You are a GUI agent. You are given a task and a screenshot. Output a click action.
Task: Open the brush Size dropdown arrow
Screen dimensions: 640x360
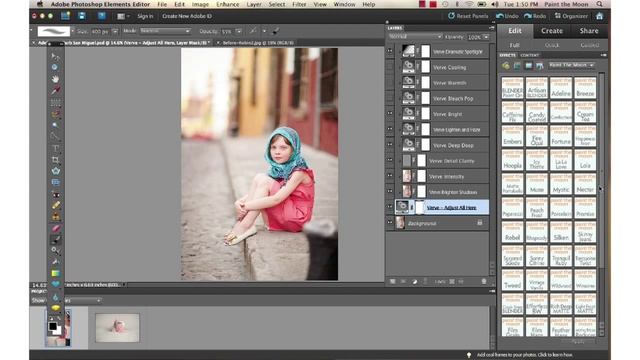point(115,31)
